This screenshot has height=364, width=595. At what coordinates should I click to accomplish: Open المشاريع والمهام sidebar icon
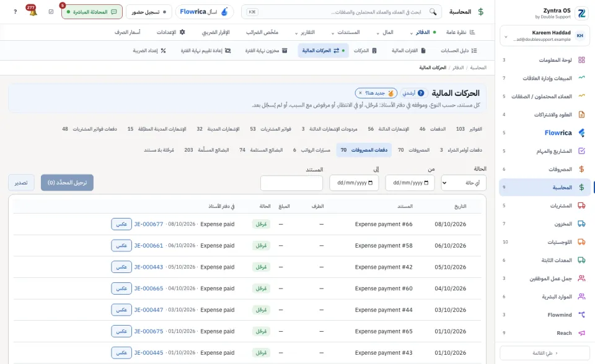[581, 151]
